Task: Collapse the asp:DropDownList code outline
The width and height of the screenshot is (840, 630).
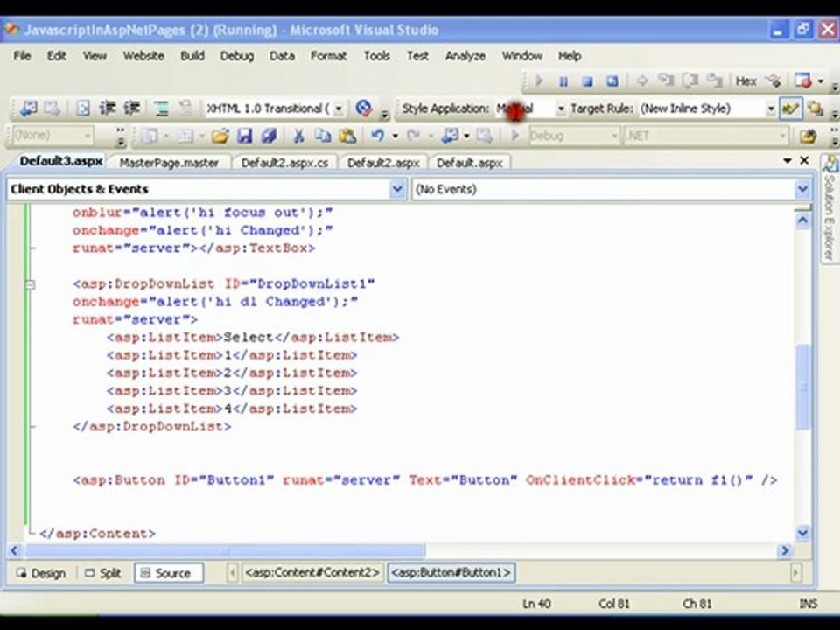Action: [x=31, y=284]
